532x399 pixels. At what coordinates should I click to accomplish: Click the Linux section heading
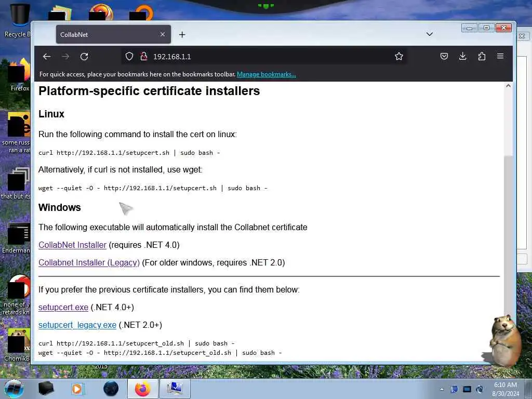51,114
